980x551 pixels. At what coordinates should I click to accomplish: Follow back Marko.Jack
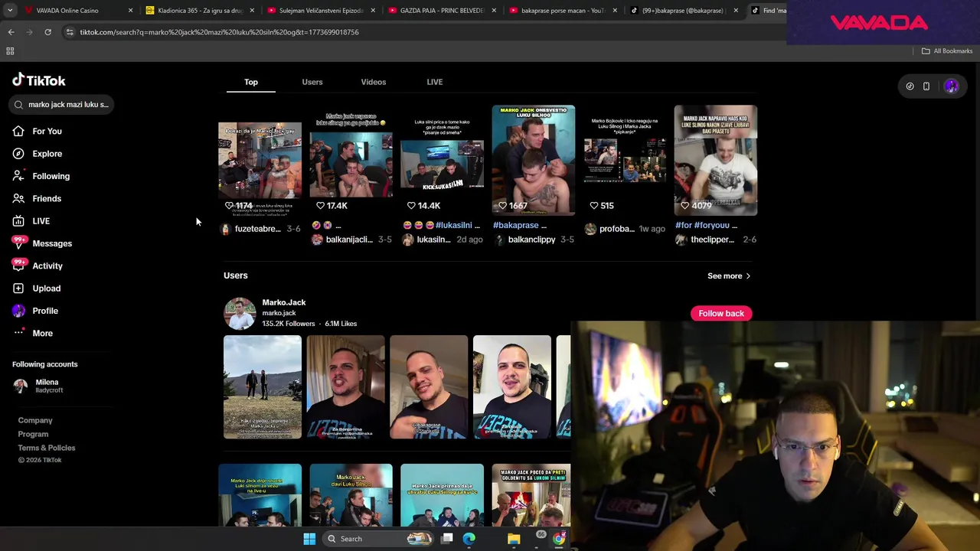[721, 313]
